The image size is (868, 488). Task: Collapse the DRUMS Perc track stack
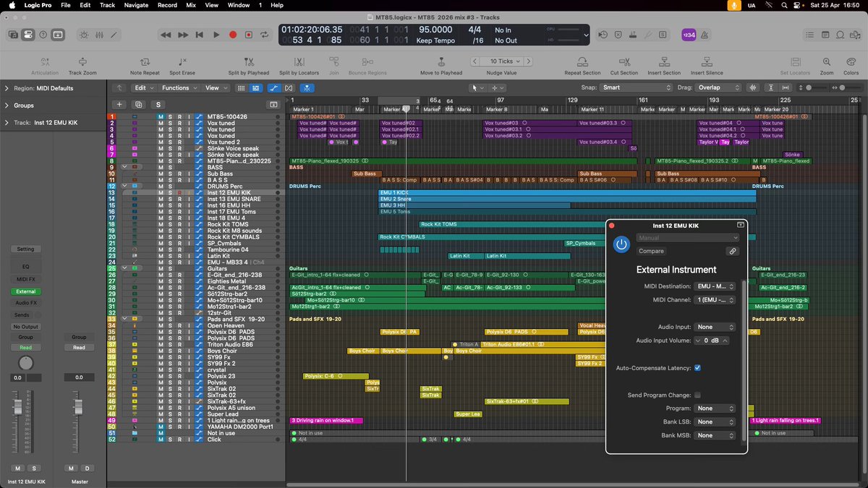pyautogui.click(x=126, y=186)
